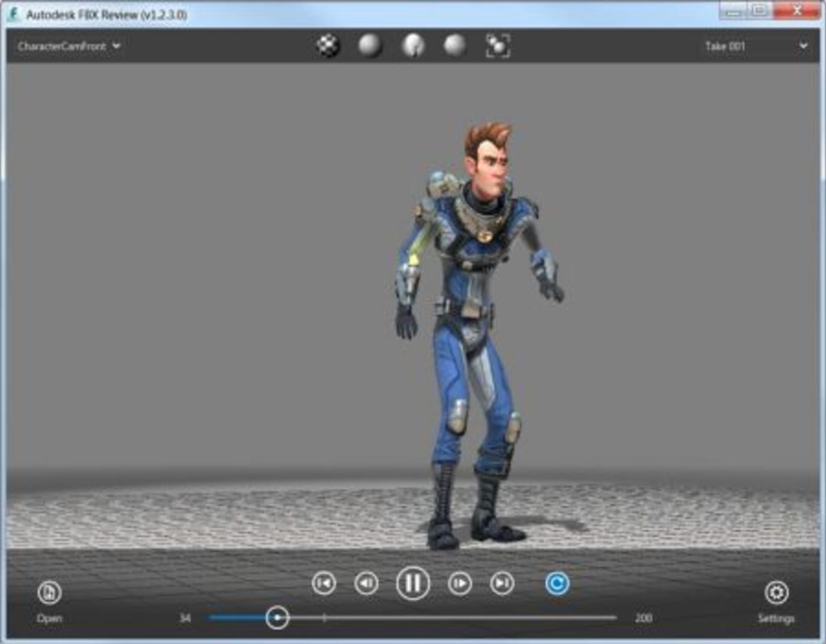Expand the CharacterCamFront camera dropdown
The height and width of the screenshot is (644, 826).
tap(69, 46)
